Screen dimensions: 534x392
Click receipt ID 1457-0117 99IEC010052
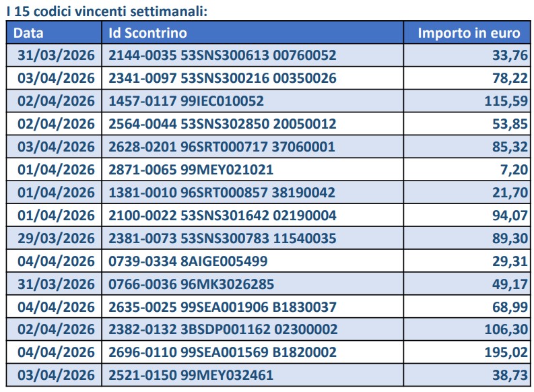[186, 101]
